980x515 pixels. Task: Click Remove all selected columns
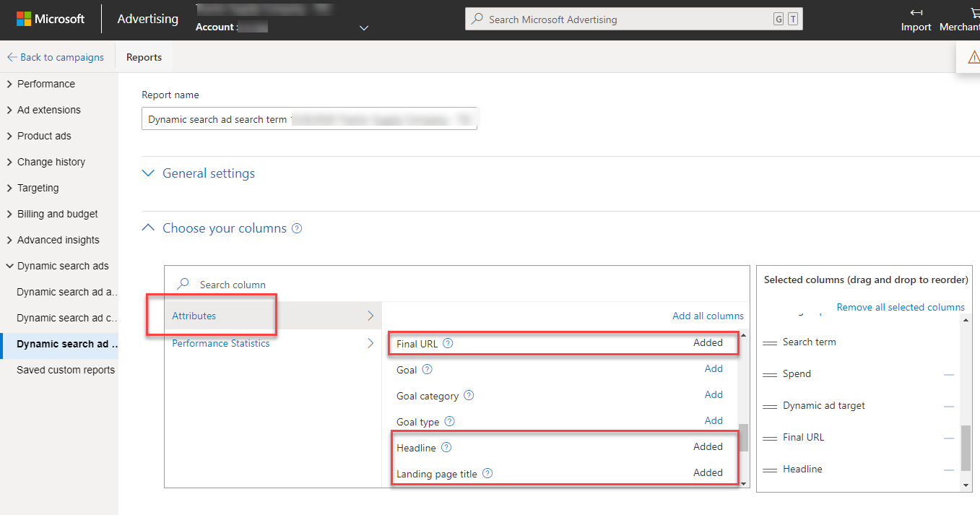pyautogui.click(x=900, y=307)
